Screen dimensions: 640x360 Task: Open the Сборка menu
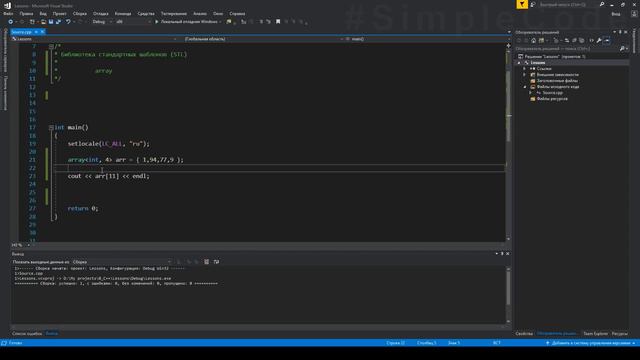click(80, 13)
